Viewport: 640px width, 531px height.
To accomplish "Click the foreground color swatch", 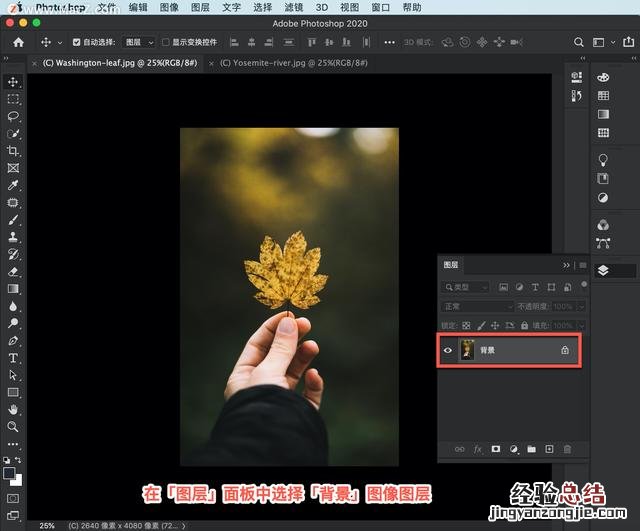I will pyautogui.click(x=9, y=473).
